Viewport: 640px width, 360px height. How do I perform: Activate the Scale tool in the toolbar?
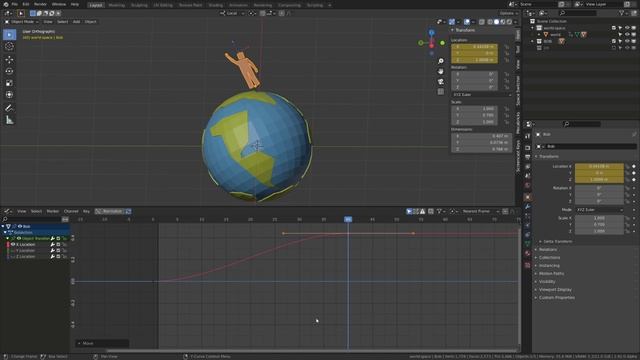(x=9, y=83)
